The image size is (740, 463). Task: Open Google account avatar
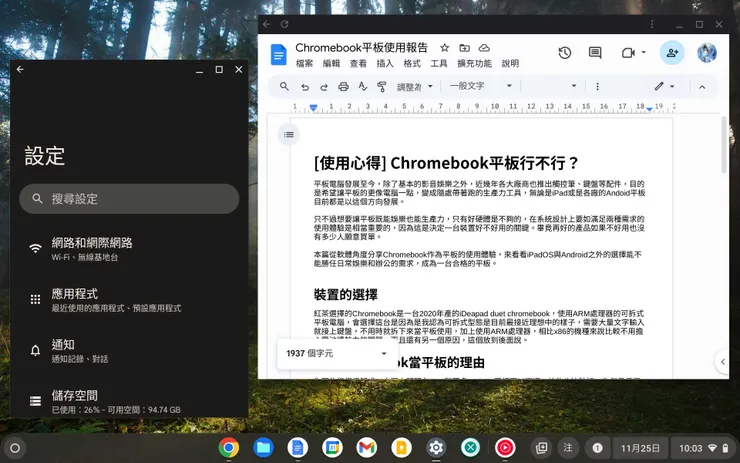pyautogui.click(x=706, y=53)
